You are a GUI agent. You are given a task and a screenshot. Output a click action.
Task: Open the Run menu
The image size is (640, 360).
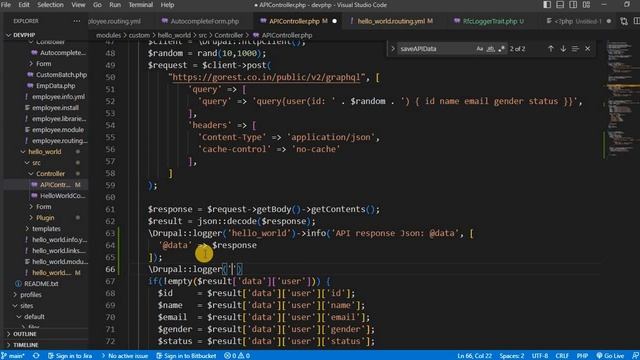pos(115,5)
